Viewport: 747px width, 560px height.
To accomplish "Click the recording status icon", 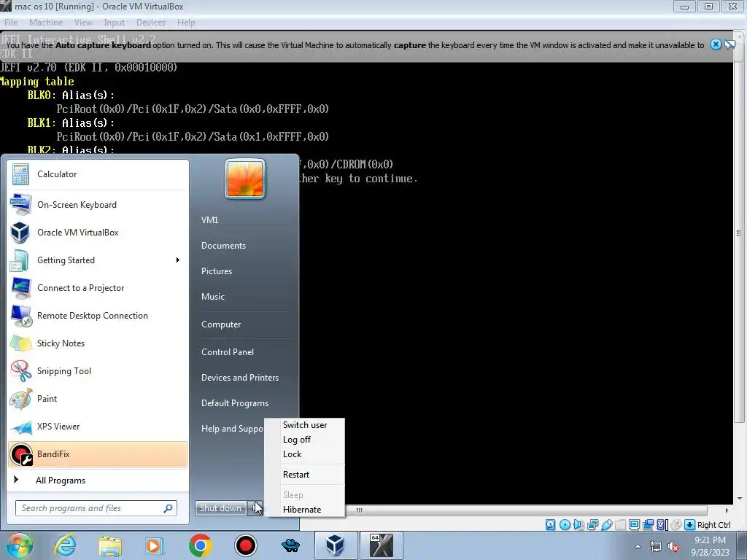I will click(648, 525).
